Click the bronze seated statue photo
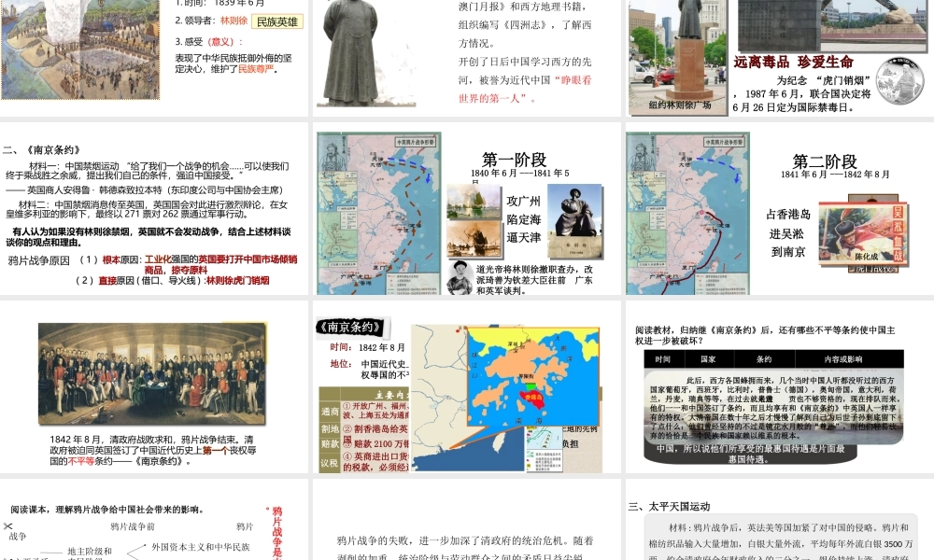This screenshot has width=934, height=560. (x=574, y=221)
